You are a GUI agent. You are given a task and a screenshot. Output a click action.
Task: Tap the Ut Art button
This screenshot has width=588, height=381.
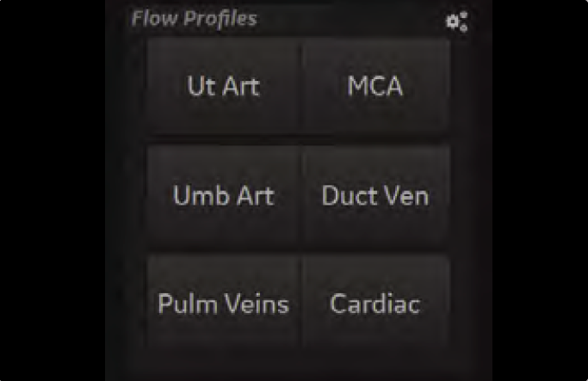(x=224, y=86)
